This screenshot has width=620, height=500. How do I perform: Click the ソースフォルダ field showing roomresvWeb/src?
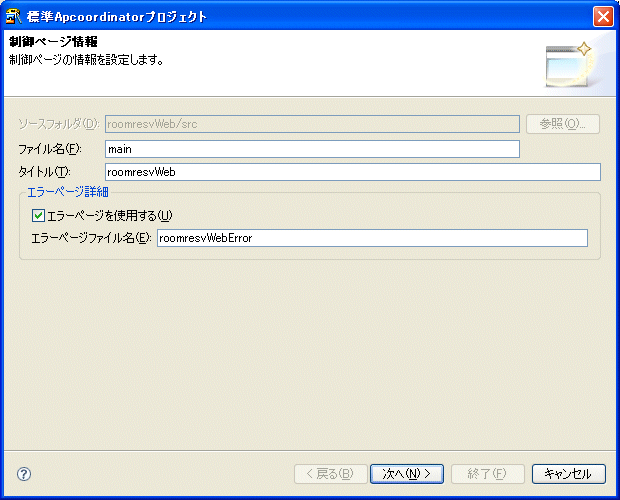click(x=312, y=124)
